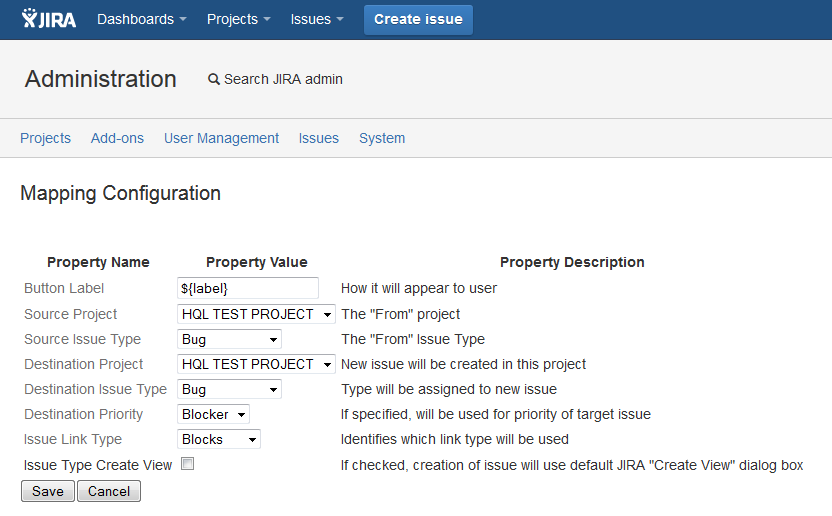Open the Projects dropdown menu

238,19
